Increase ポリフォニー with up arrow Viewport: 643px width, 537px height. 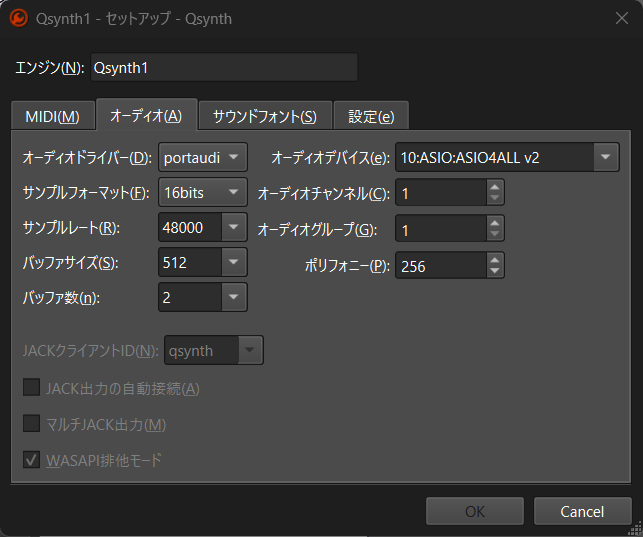495,259
